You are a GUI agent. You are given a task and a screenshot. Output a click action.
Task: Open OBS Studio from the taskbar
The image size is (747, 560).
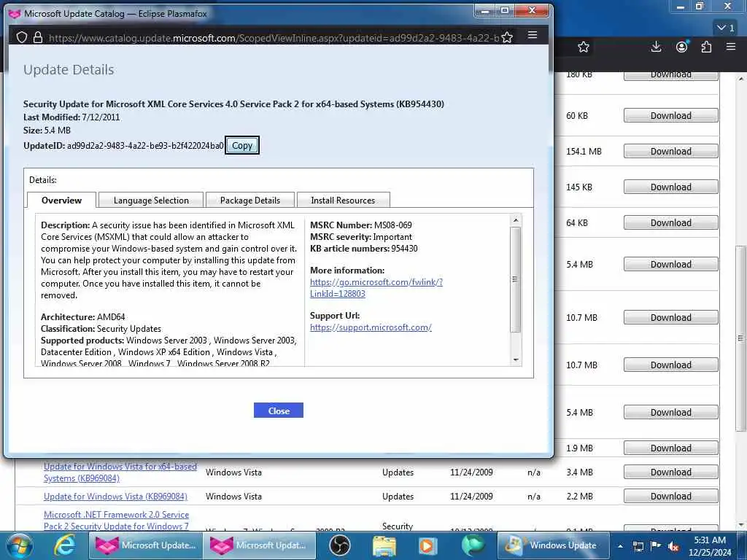click(x=340, y=545)
